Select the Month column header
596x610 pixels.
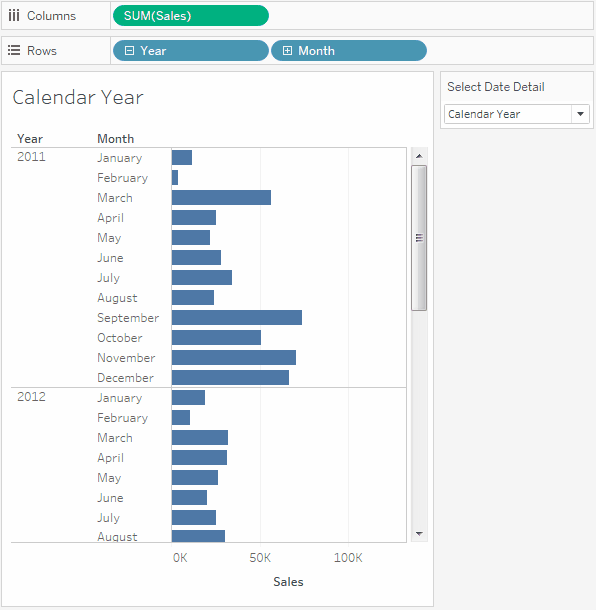116,138
